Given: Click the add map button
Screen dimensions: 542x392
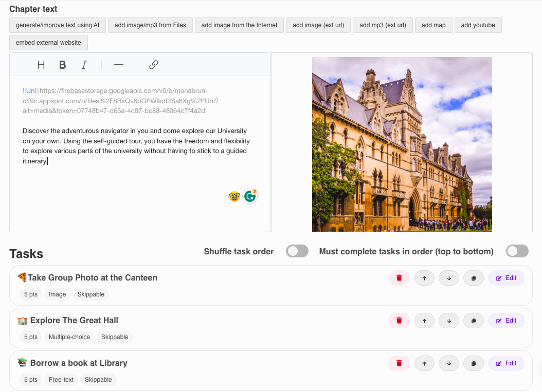Looking at the screenshot, I should tap(433, 25).
